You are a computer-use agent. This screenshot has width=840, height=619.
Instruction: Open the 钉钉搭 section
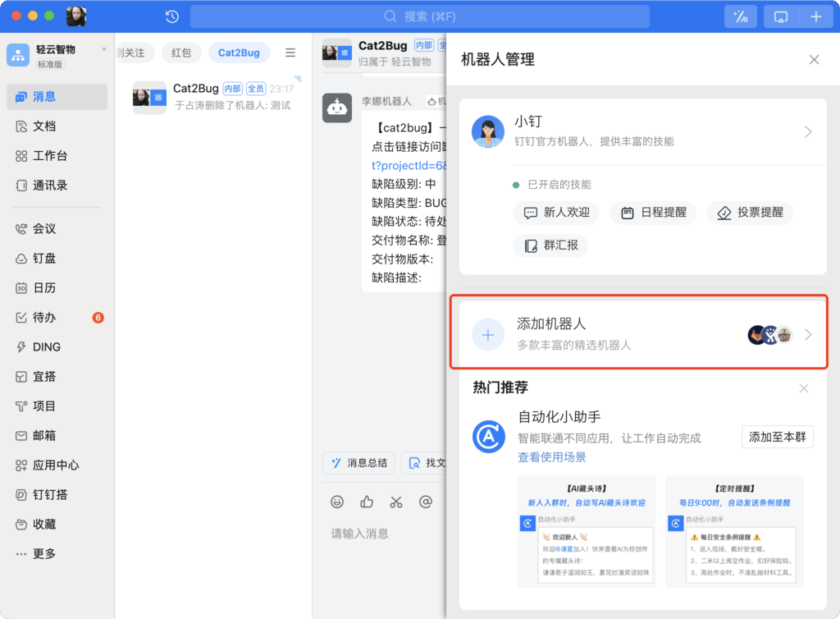click(57, 495)
